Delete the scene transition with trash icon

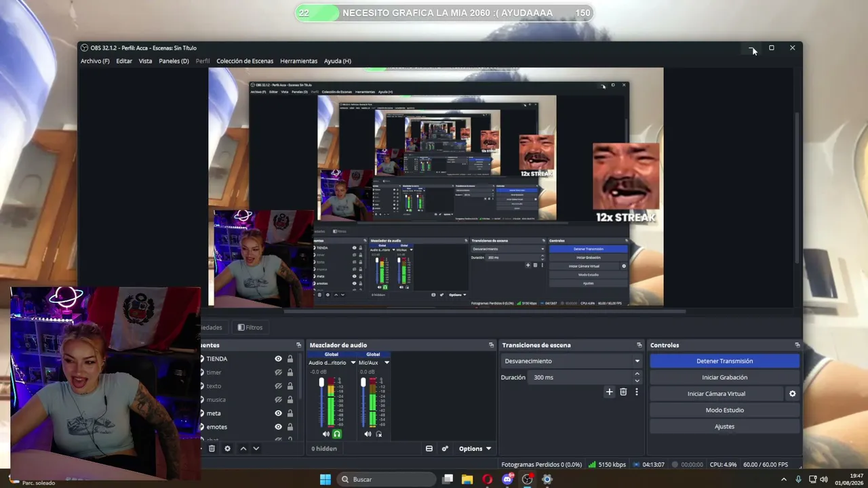(623, 392)
